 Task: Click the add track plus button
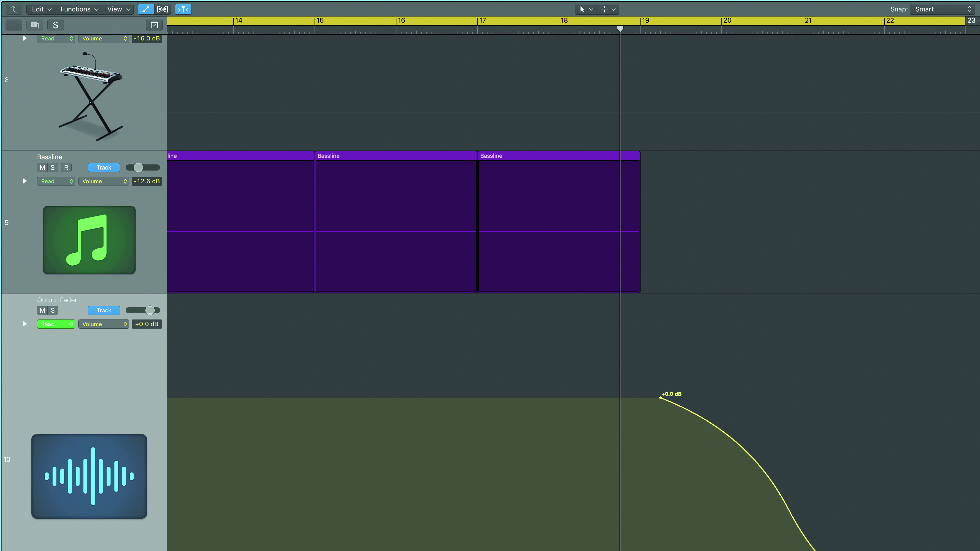(x=14, y=25)
